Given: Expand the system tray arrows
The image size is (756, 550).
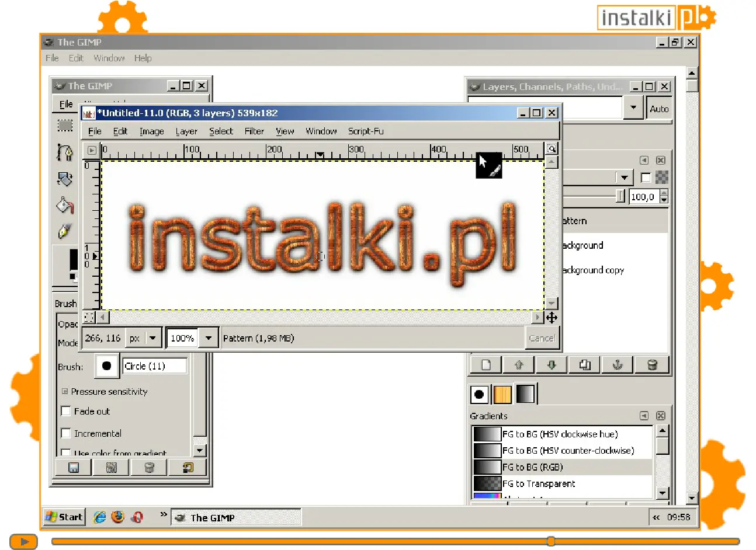Looking at the screenshot, I should click(x=656, y=517).
